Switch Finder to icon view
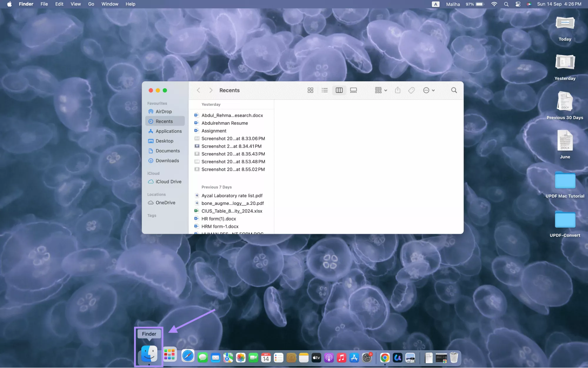588x368 pixels. pos(310,90)
